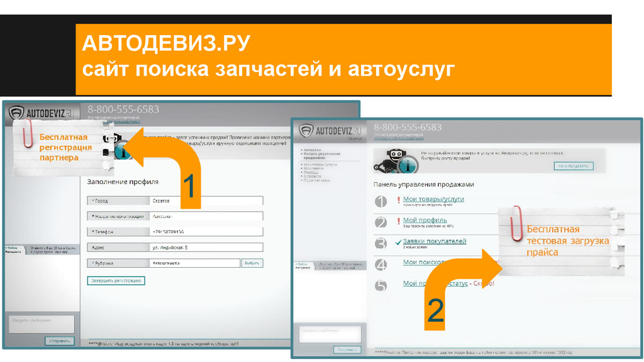Open the fourth panel link starting with Мои поисков
Viewport: 644px width, 362px height.
pyautogui.click(x=425, y=262)
